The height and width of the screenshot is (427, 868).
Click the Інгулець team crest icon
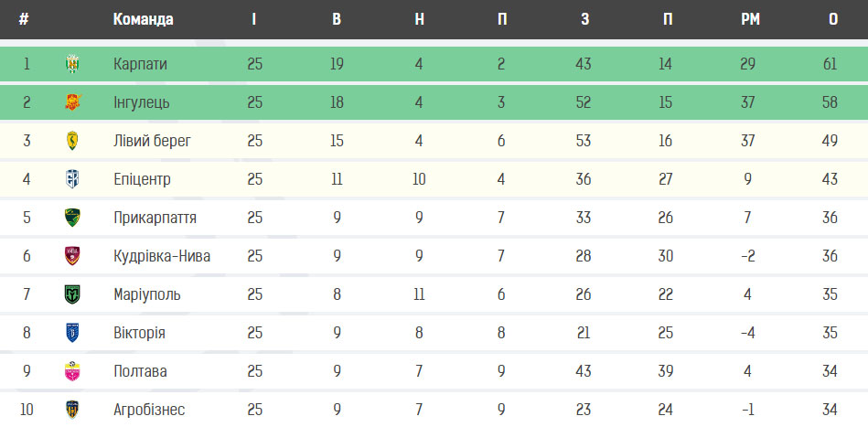pos(72,102)
